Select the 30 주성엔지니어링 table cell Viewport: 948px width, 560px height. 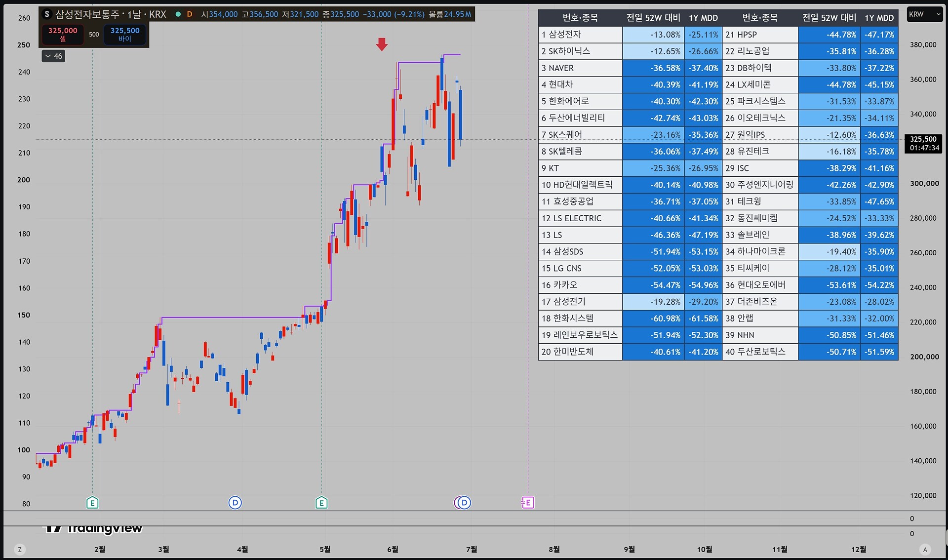760,185
